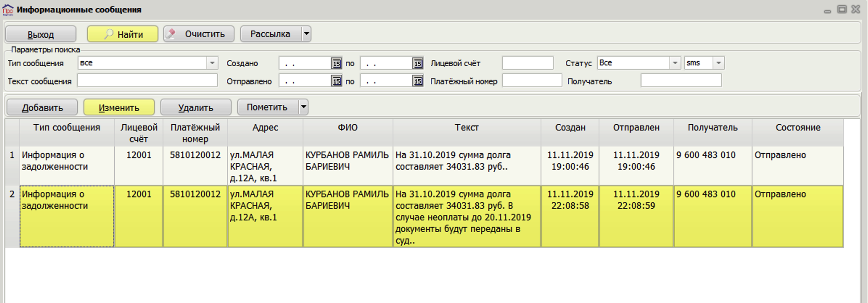
Task: Focus the Платёжный номер input field
Action: click(532, 80)
